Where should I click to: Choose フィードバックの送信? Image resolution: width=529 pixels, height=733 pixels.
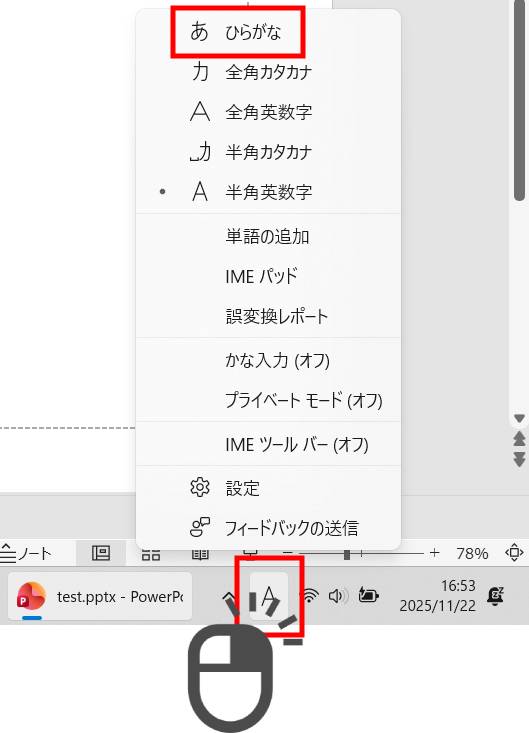click(x=268, y=528)
